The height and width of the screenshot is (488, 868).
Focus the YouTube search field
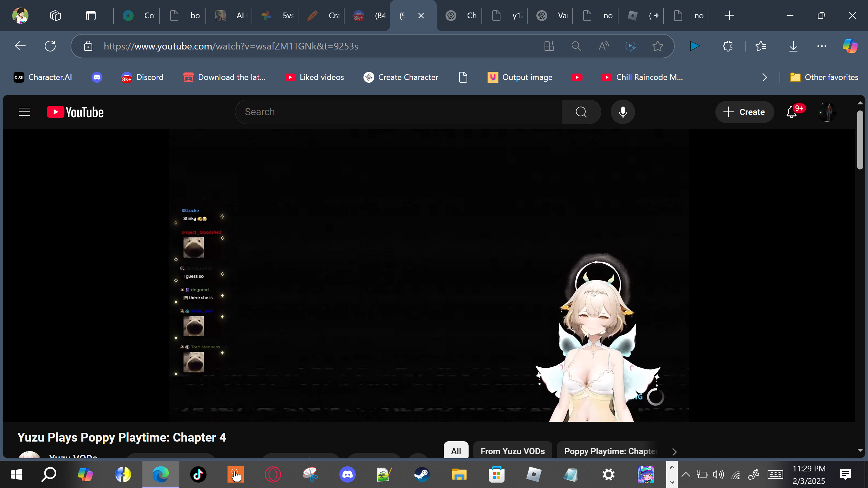(x=399, y=112)
